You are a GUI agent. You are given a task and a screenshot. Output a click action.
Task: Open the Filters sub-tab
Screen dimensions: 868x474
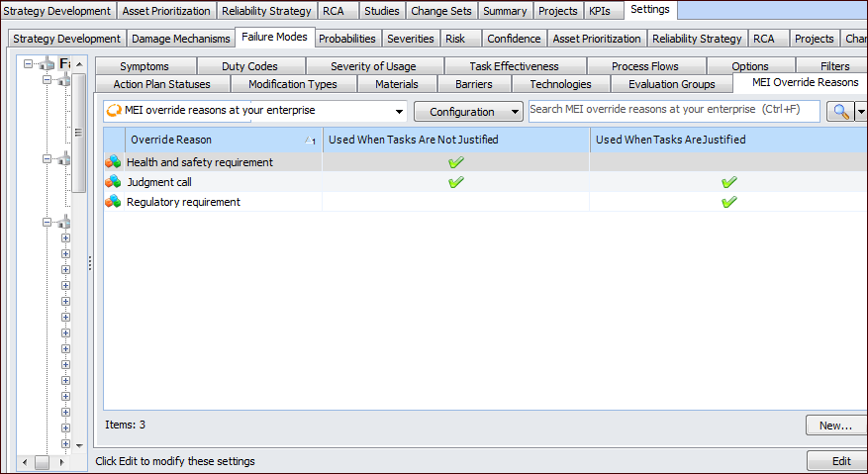pos(834,66)
